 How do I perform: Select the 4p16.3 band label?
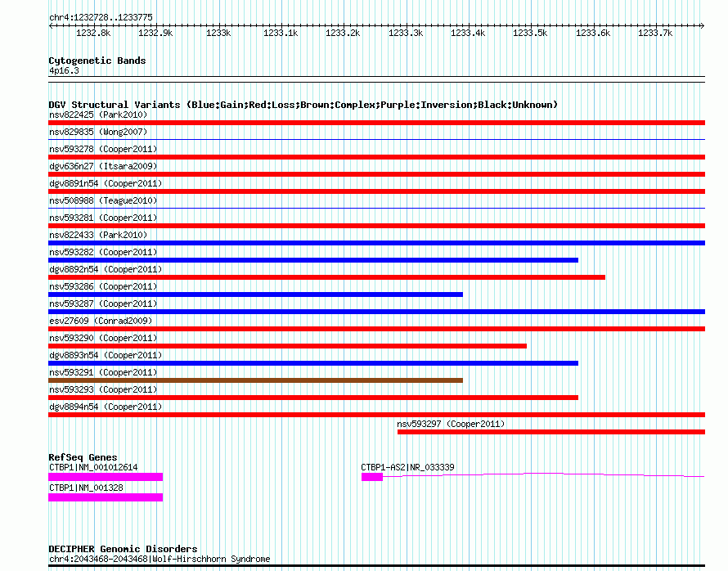pos(64,70)
